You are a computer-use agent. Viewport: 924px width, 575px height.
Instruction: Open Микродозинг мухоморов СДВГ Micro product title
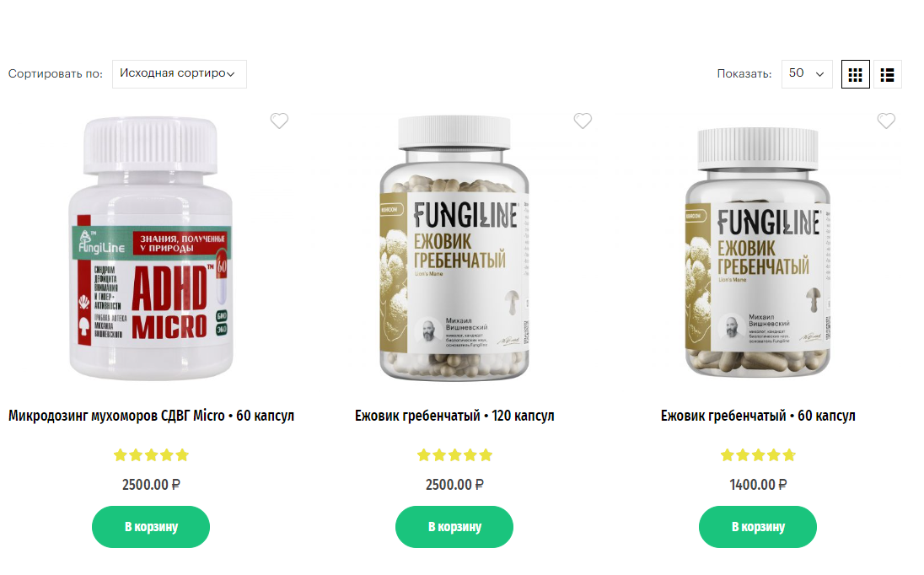pos(151,416)
